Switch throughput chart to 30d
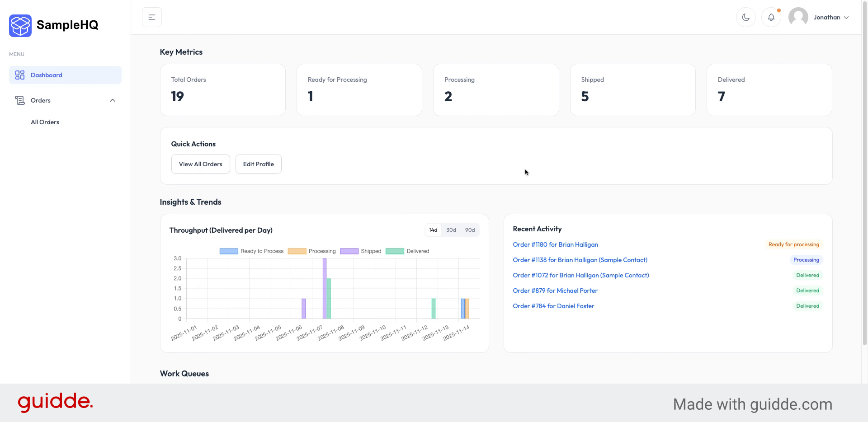The image size is (868, 422). pyautogui.click(x=451, y=230)
